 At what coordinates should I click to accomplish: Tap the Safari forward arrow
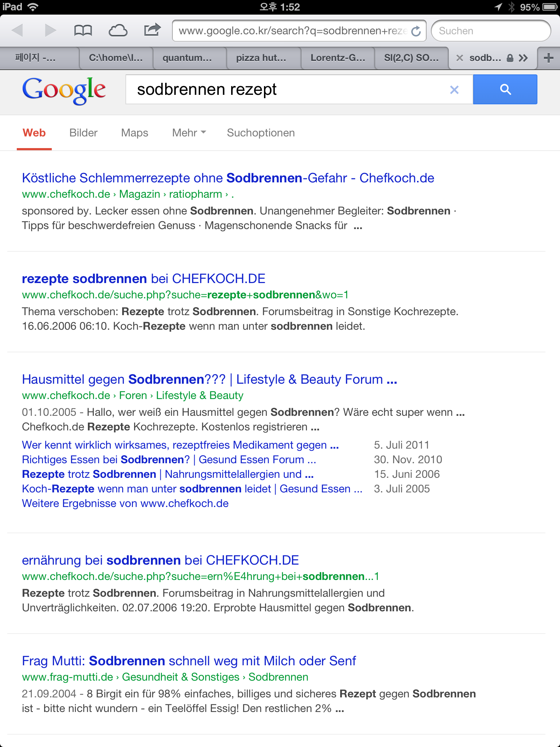50,31
